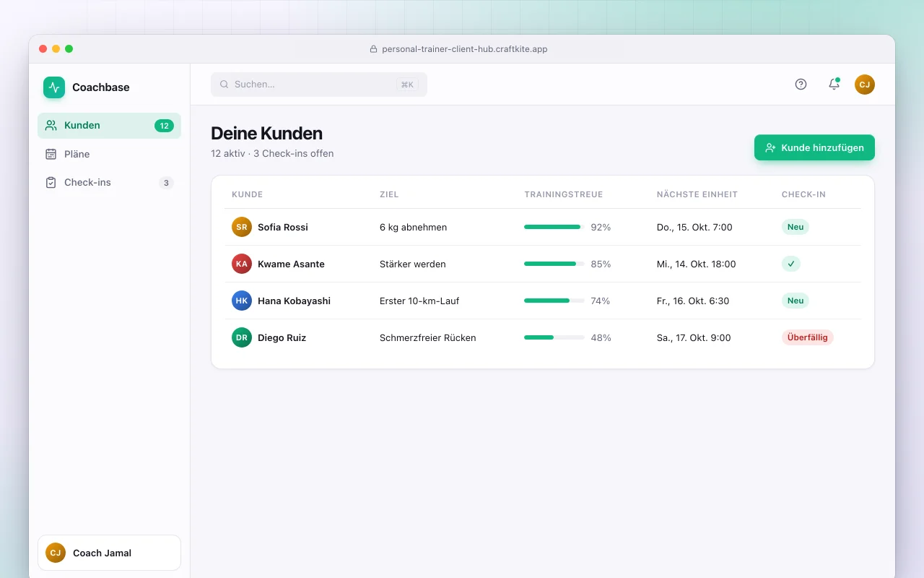Click Diego Ruiz's 48% adherence bar
The width and height of the screenshot is (924, 578).
(554, 337)
